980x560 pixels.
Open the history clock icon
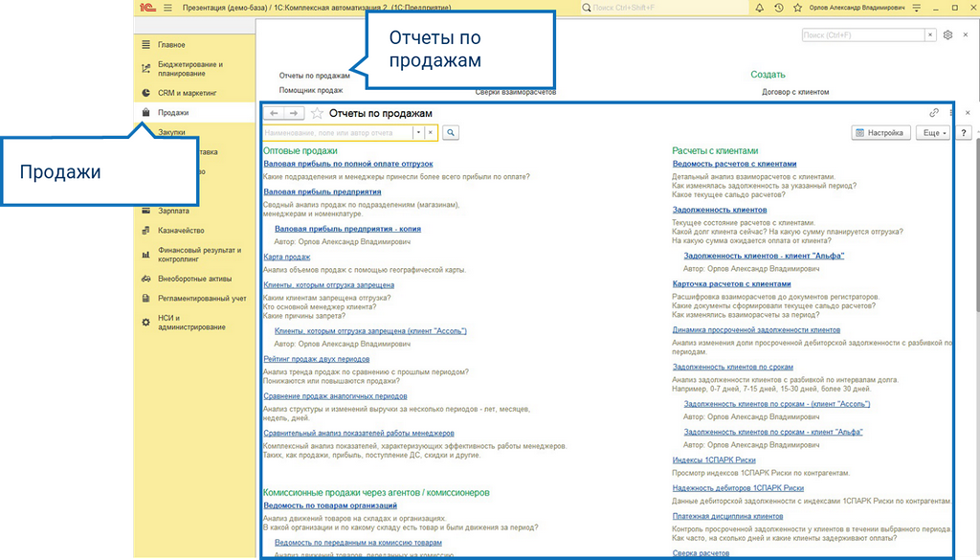[778, 8]
